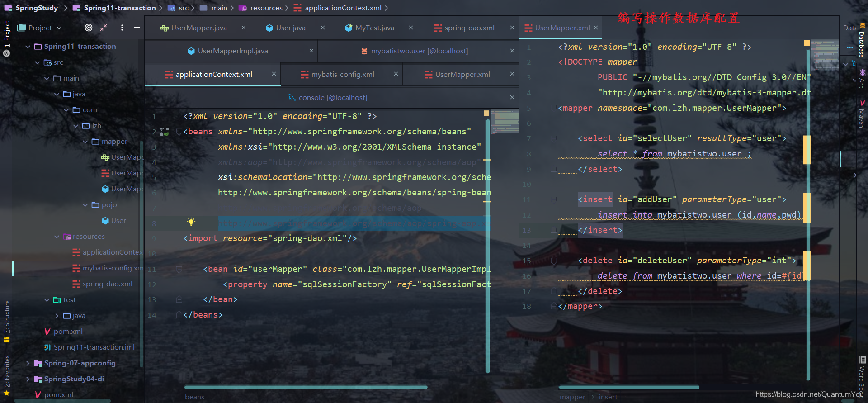Click Spring11-transaction in breadcrumb bar
This screenshot has height=403, width=868.
pos(114,8)
